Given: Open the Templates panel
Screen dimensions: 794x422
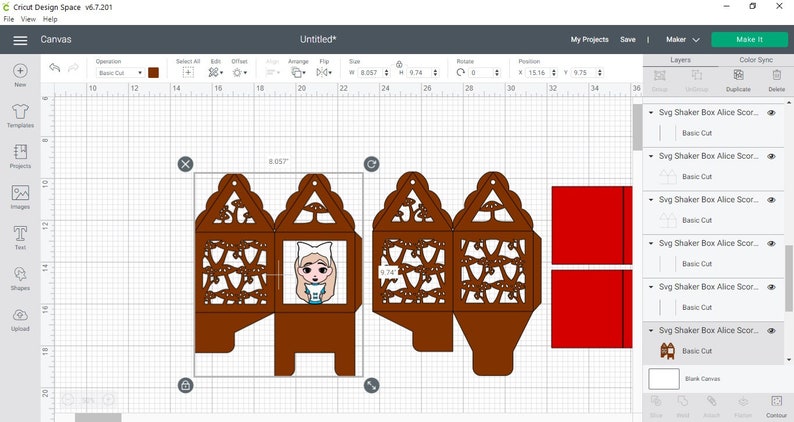Looking at the screenshot, I should 20,116.
